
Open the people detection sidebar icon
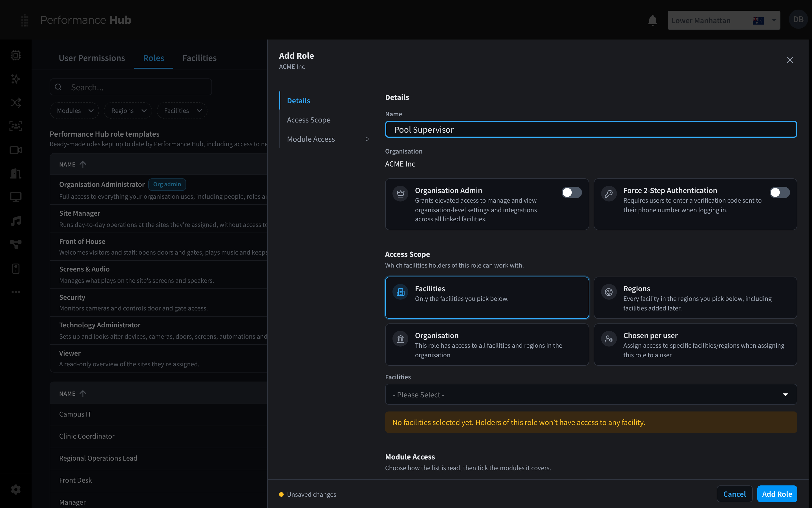(16, 126)
